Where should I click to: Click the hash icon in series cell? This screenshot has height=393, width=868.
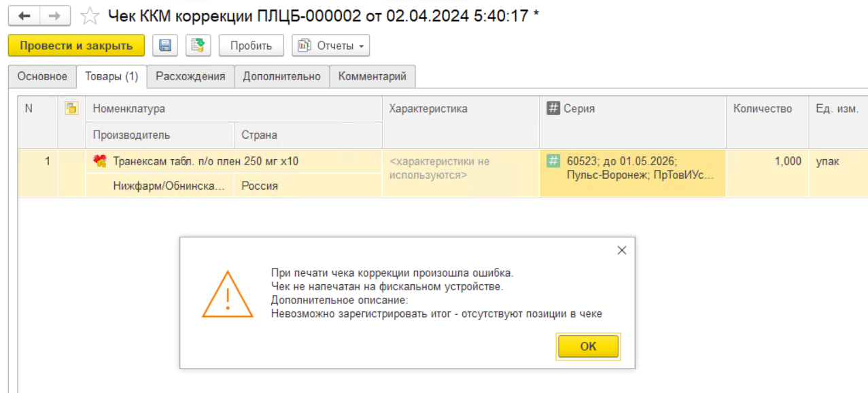pos(553,161)
